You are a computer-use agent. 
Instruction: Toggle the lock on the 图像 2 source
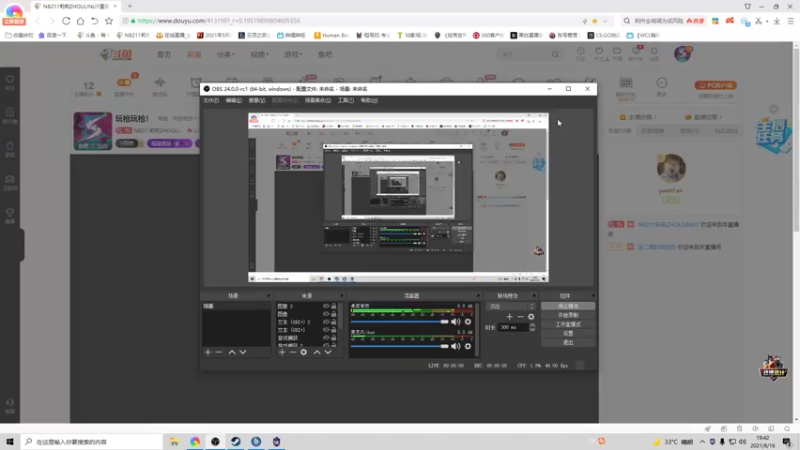pos(334,306)
